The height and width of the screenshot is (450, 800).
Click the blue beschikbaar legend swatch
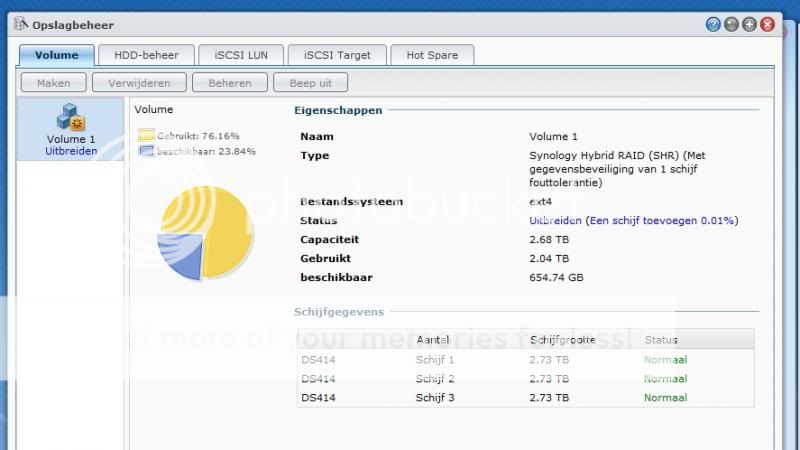pyautogui.click(x=146, y=151)
